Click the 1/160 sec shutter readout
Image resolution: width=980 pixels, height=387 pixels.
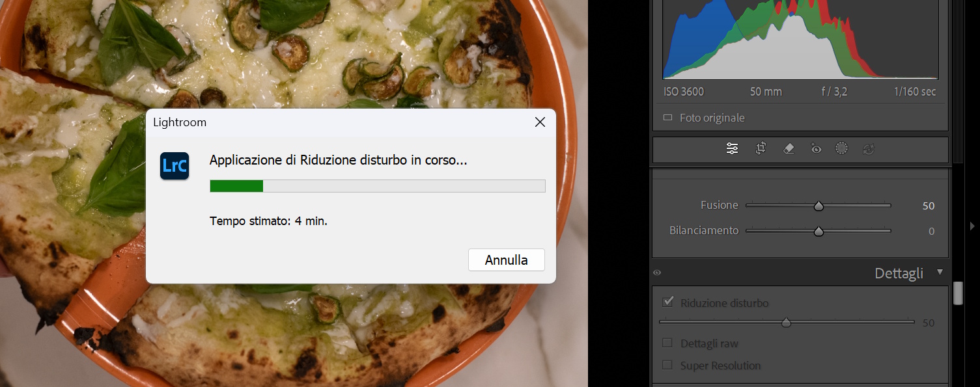[915, 92]
